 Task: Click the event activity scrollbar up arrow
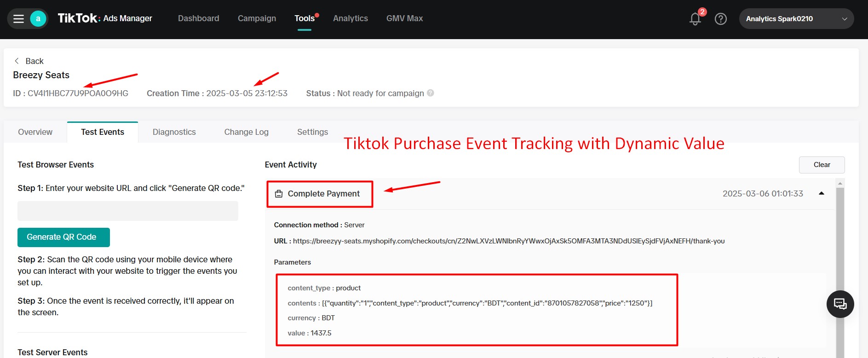pyautogui.click(x=840, y=183)
